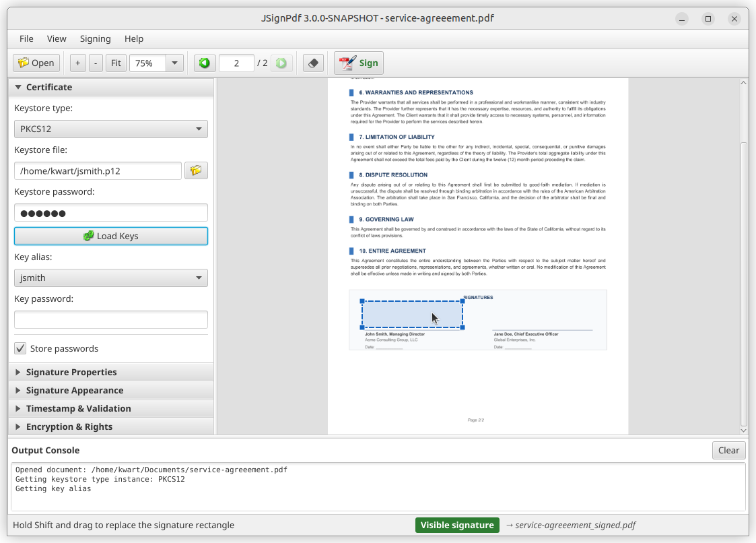This screenshot has height=543, width=756.
Task: Open the Signing menu
Action: tap(95, 38)
